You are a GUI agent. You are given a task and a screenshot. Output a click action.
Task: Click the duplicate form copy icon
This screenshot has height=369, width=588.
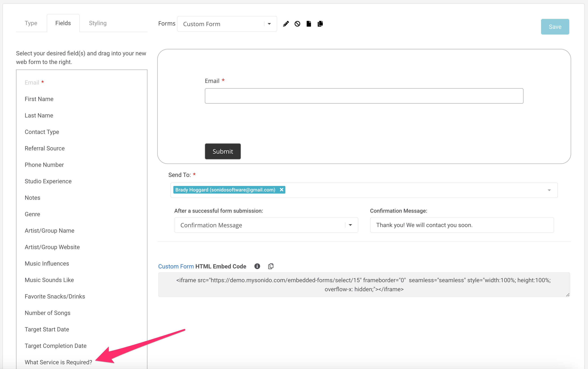tap(320, 24)
